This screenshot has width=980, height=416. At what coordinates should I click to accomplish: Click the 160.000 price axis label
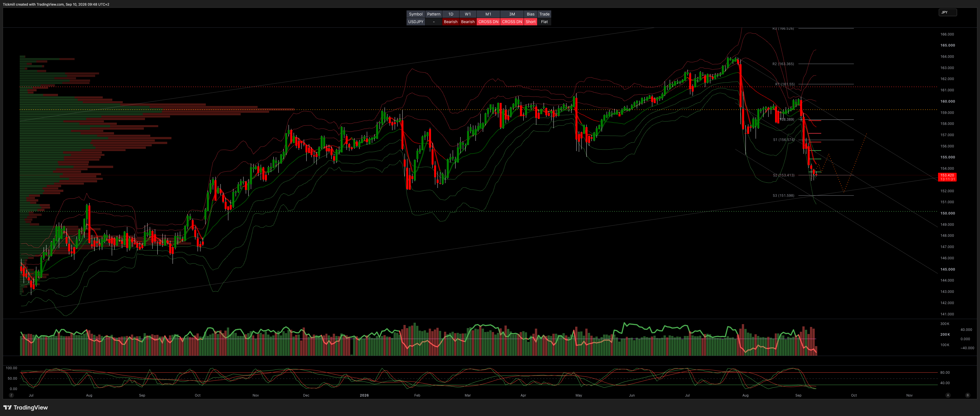tap(948, 101)
